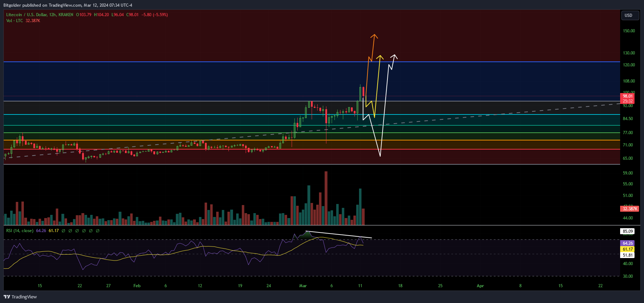Image resolution: width=644 pixels, height=303 pixels.
Task: Click the 18 date label on time axis
Action: tap(400, 286)
